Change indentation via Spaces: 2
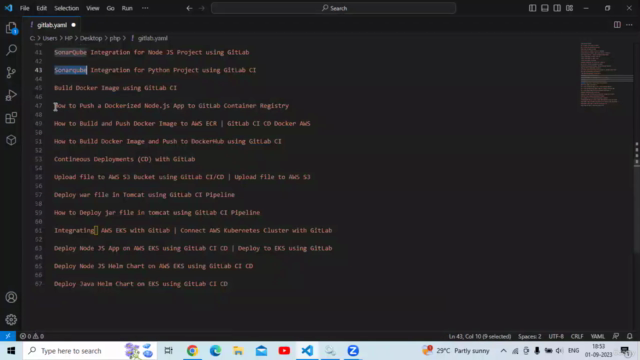640x360 pixels. tap(529, 336)
